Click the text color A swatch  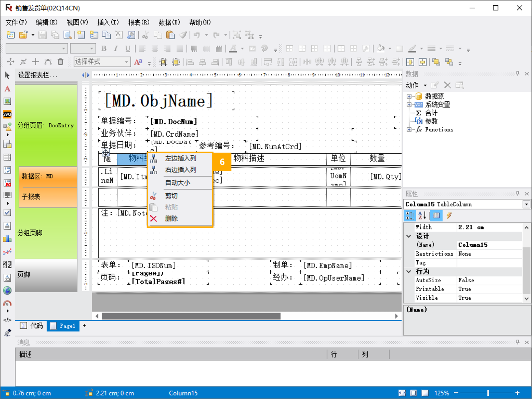click(x=233, y=49)
